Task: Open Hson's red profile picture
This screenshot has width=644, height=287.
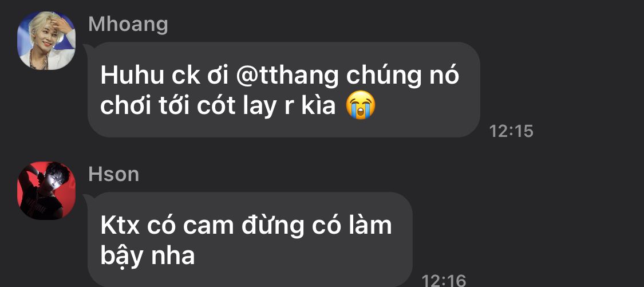Action: click(46, 190)
